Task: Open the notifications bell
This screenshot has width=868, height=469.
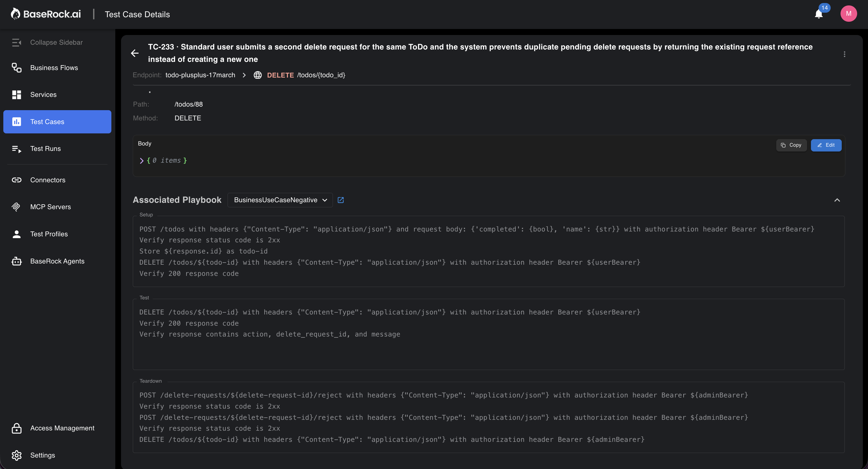Action: tap(819, 14)
